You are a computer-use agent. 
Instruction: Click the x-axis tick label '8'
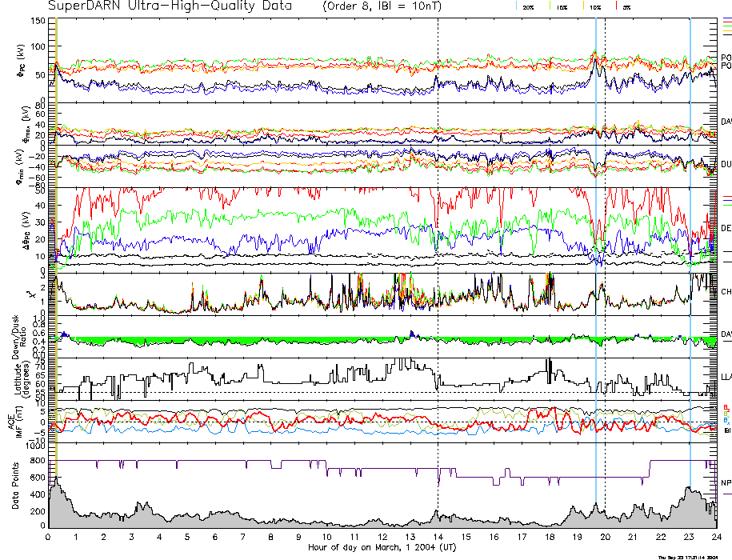click(x=270, y=537)
